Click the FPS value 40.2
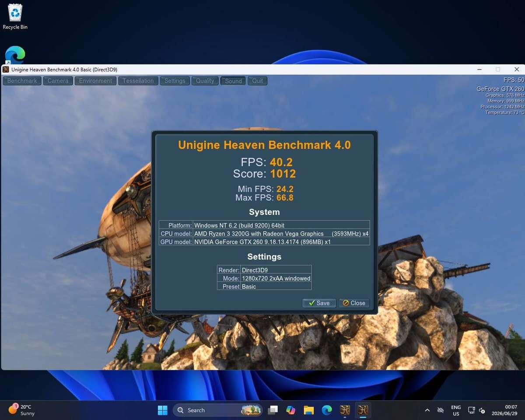 [x=281, y=162]
